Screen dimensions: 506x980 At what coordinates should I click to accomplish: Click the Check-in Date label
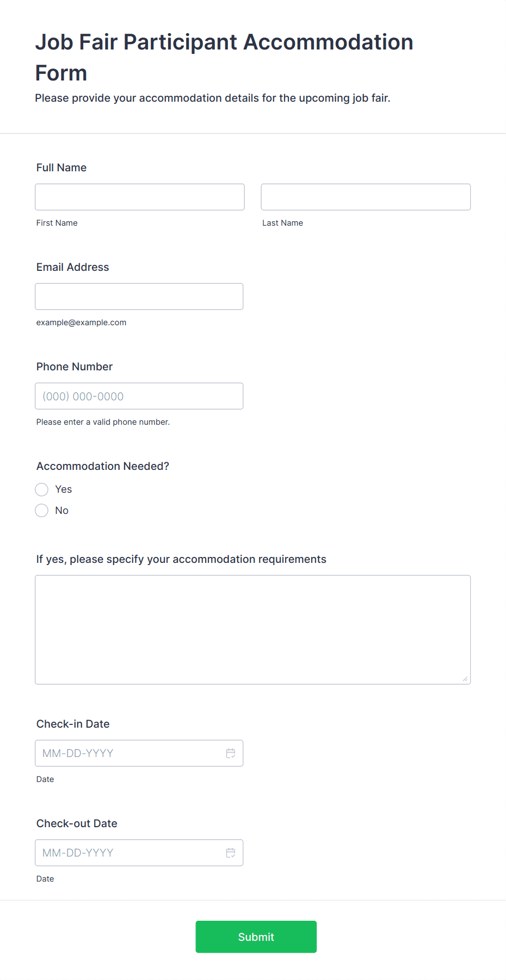(x=73, y=724)
